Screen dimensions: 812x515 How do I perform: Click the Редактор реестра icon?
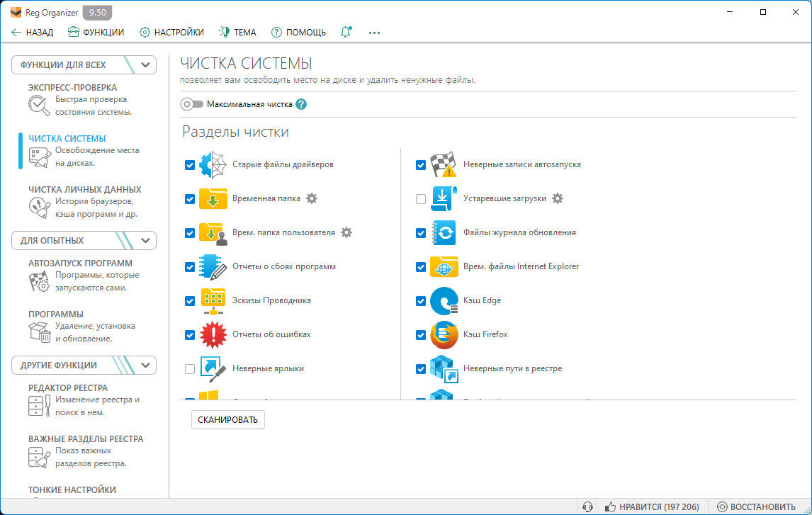pos(40,405)
